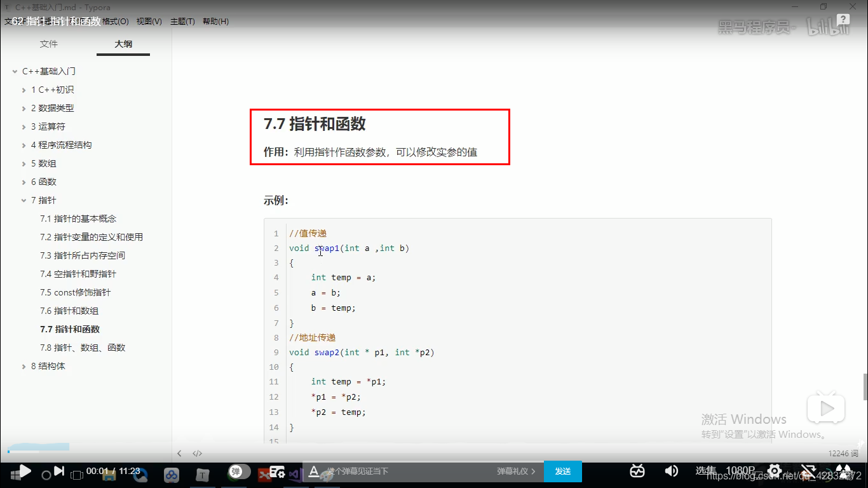Viewport: 868px width, 488px height.
Task: Click the 发送 send button
Action: pos(563,471)
